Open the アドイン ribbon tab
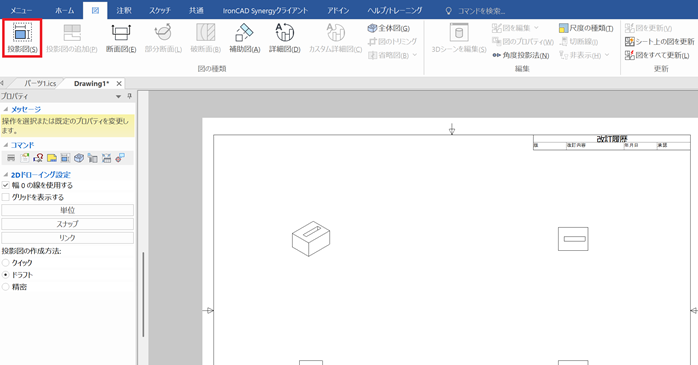This screenshot has width=698, height=365. (x=338, y=10)
